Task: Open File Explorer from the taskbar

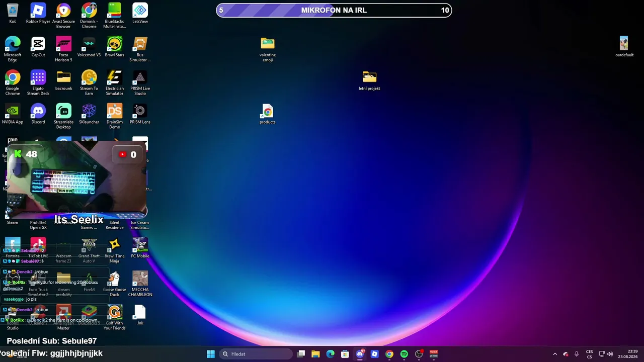Action: 315,354
